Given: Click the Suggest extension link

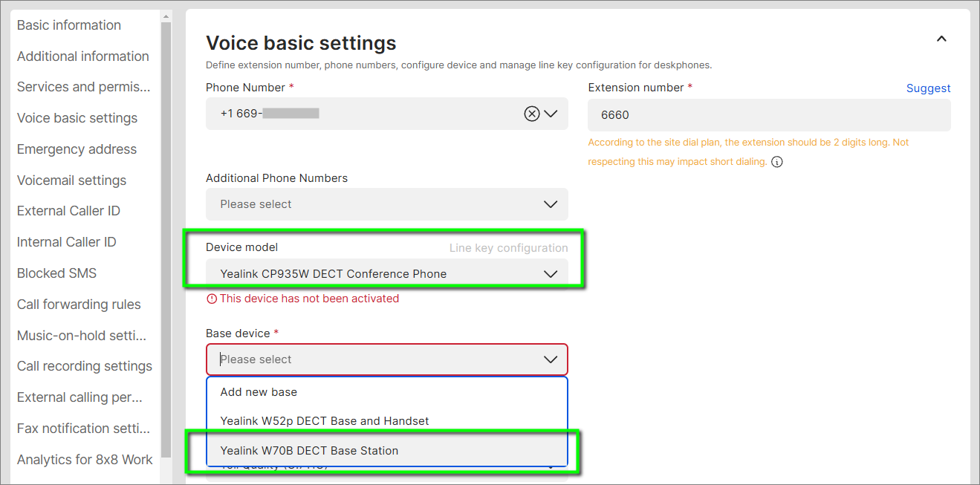Looking at the screenshot, I should coord(928,88).
